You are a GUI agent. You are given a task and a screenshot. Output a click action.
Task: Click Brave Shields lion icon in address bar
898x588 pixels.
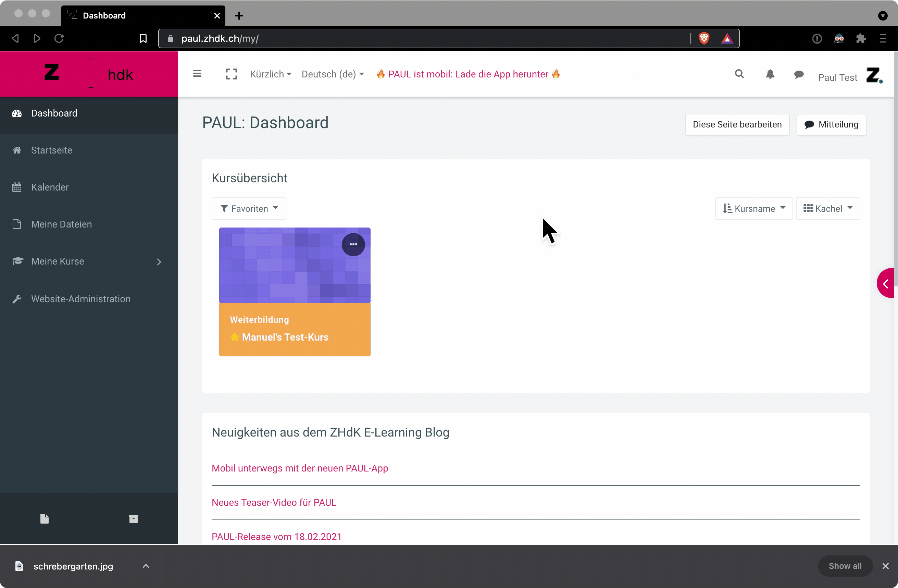(704, 38)
